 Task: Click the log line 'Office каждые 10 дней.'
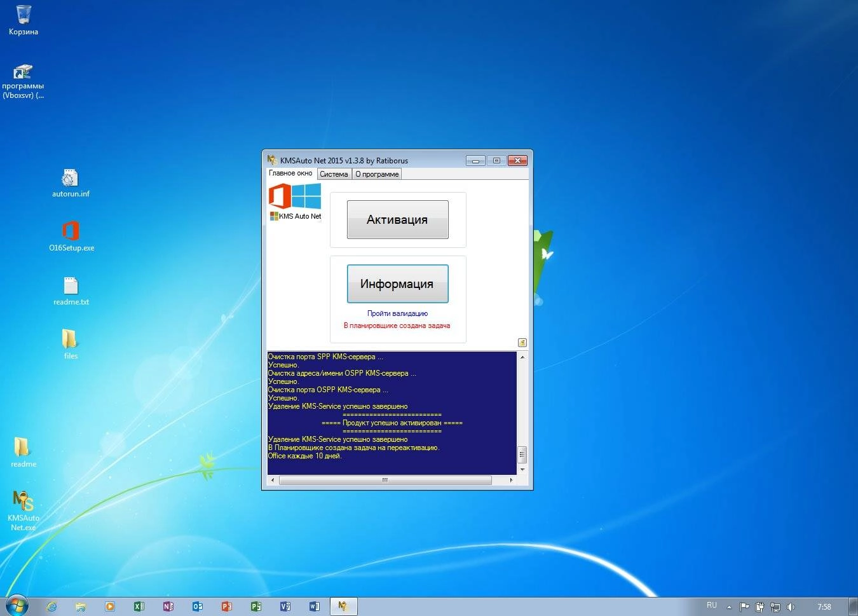click(304, 456)
